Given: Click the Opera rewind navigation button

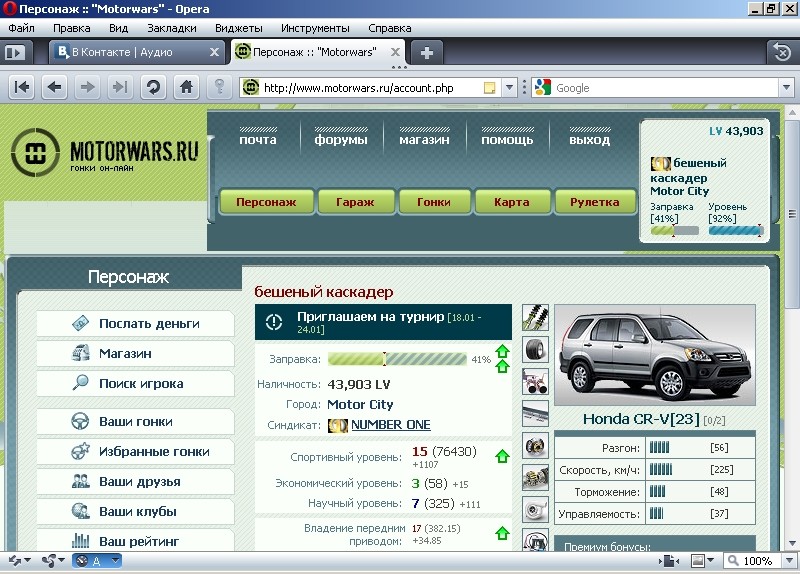Looking at the screenshot, I should (x=21, y=87).
